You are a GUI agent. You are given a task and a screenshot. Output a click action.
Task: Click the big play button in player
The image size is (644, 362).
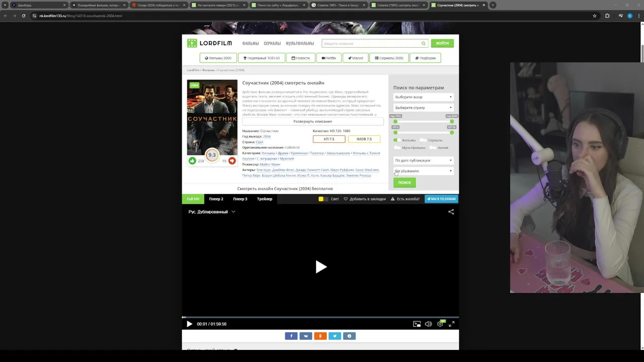coord(320,266)
